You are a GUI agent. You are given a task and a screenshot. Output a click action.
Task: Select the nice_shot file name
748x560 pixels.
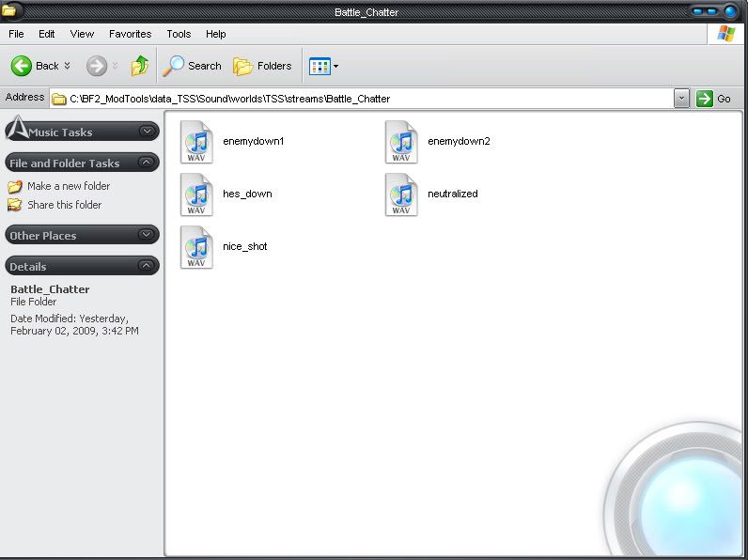(x=245, y=246)
